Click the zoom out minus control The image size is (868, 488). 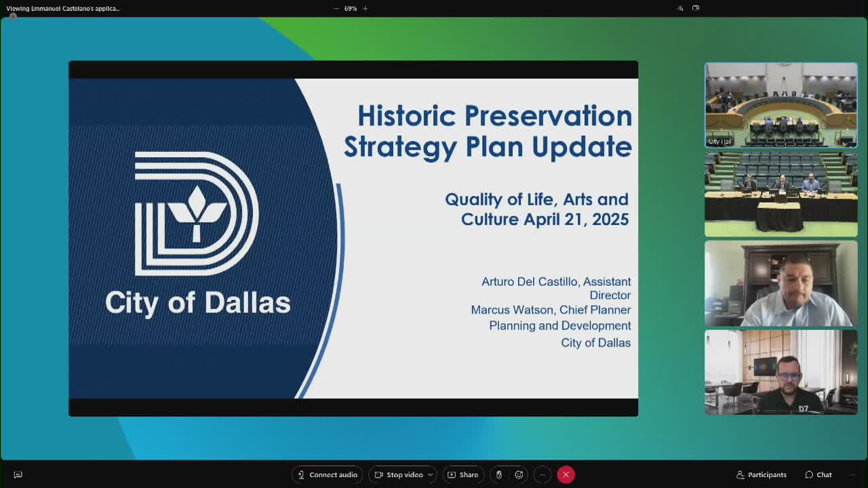[x=336, y=8]
